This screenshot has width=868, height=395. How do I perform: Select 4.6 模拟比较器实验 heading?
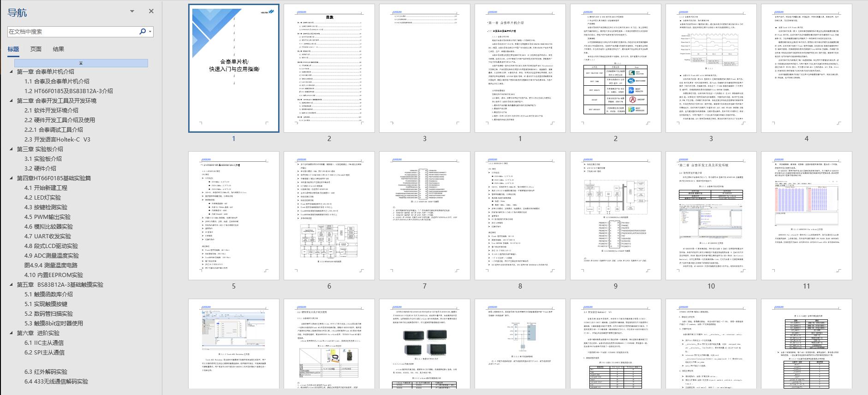point(48,226)
